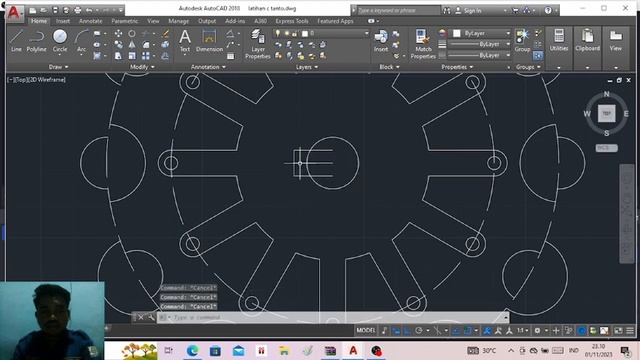Click the Rotate tool icon
This screenshot has height=360, width=640.
point(132,33)
